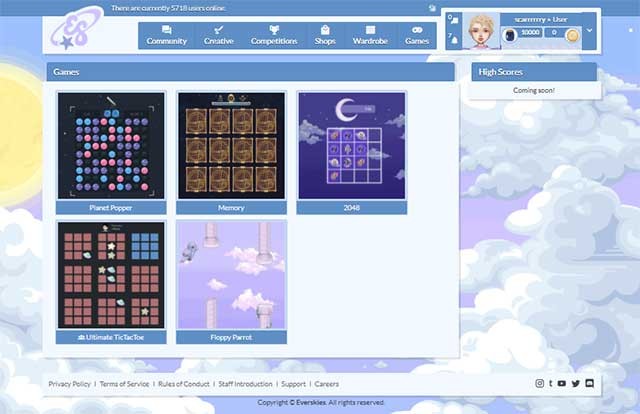
Task: Open the Creative menu
Action: coord(219,36)
